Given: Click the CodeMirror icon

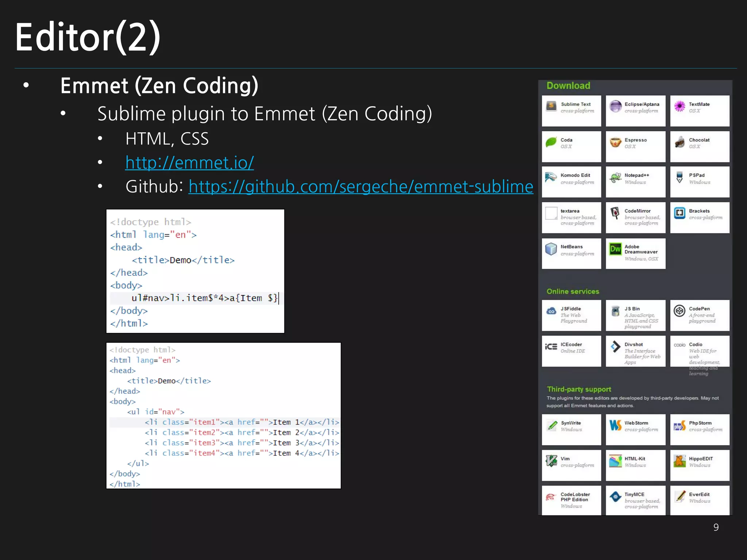Looking at the screenshot, I should click(615, 213).
